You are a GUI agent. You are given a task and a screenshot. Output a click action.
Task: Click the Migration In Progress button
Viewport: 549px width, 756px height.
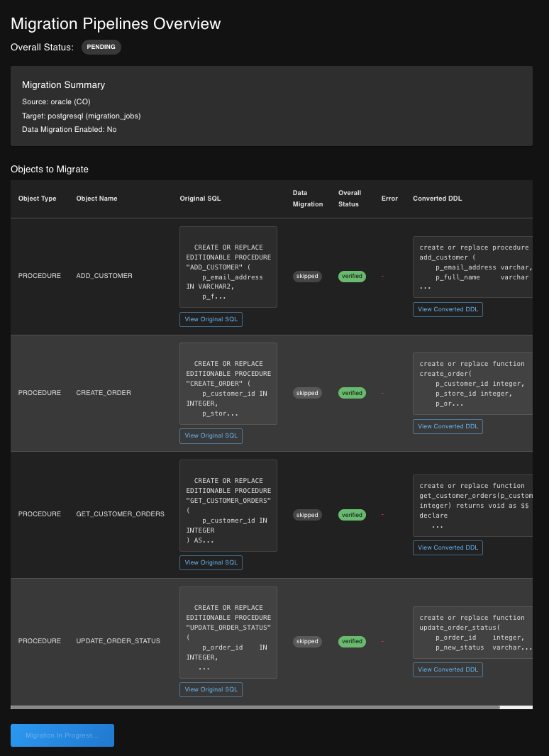[62, 735]
